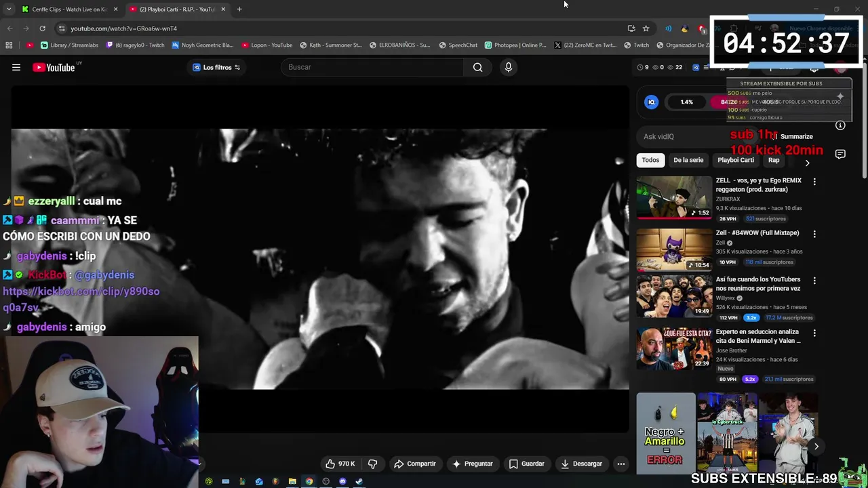
Task: Open the YouTube hamburger guide menu
Action: point(16,67)
